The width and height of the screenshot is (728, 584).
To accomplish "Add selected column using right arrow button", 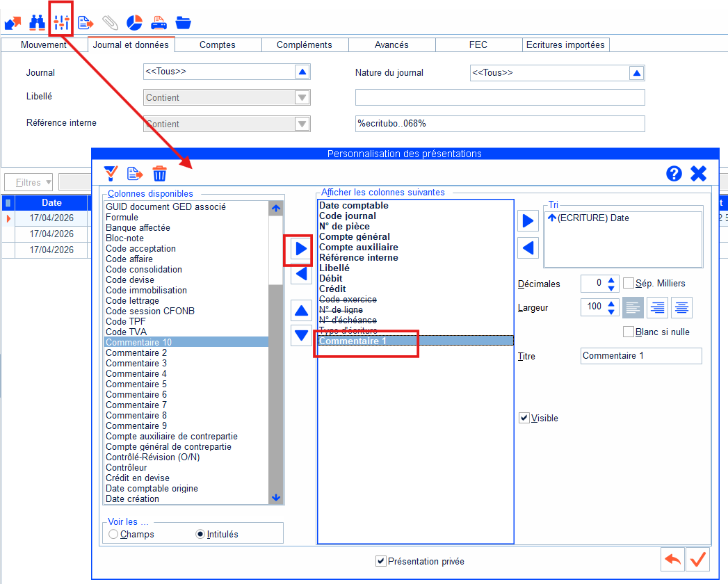I will pyautogui.click(x=301, y=250).
